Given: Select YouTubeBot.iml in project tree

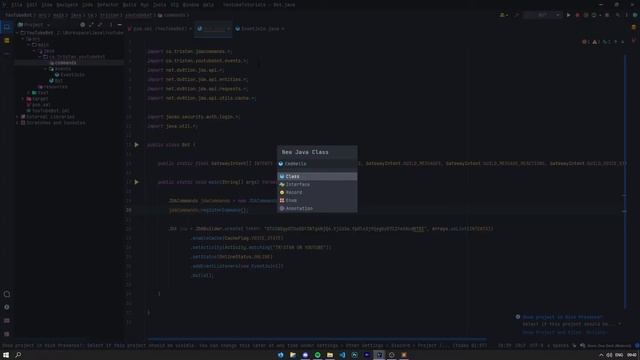Looking at the screenshot, I should pyautogui.click(x=48, y=111).
